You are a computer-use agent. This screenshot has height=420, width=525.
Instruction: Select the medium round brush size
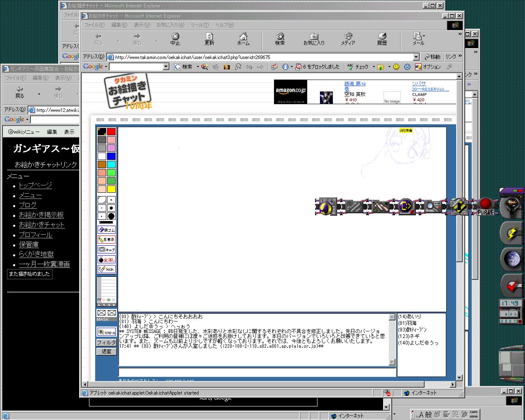tap(111, 208)
